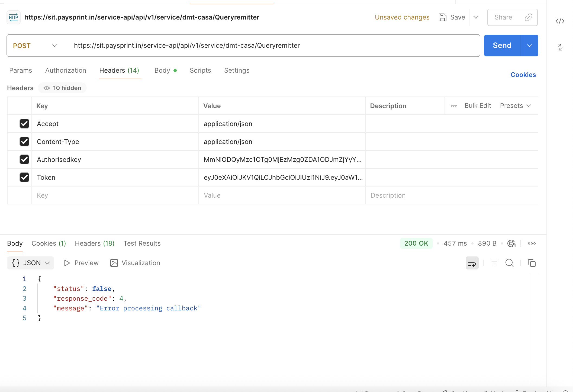Uncheck the Accept header checkbox
573x392 pixels.
(24, 124)
